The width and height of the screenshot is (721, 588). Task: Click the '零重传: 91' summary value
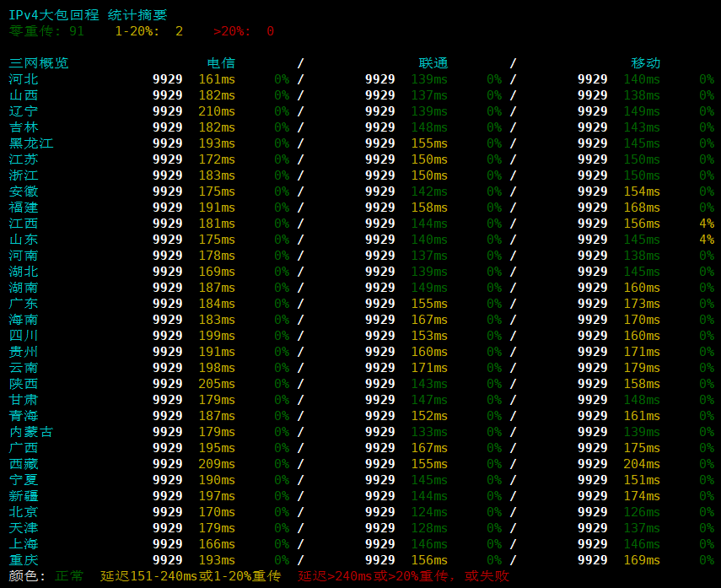click(46, 31)
